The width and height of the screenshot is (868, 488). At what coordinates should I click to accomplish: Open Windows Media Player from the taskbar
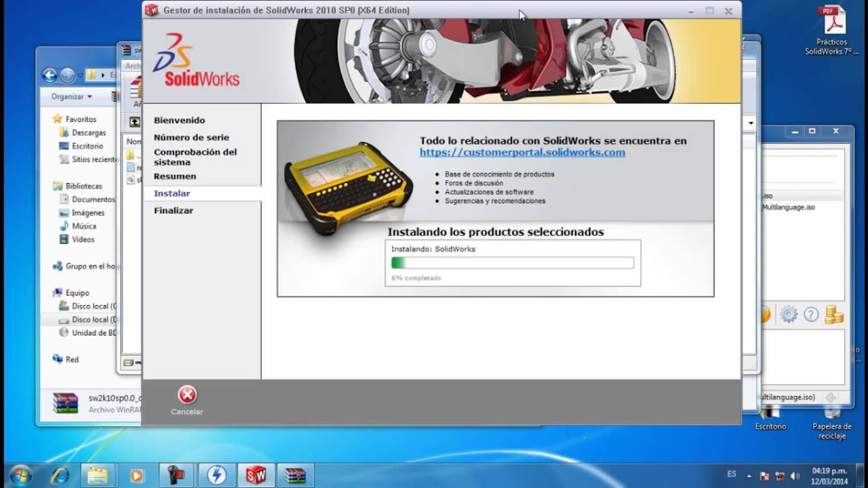pos(136,474)
